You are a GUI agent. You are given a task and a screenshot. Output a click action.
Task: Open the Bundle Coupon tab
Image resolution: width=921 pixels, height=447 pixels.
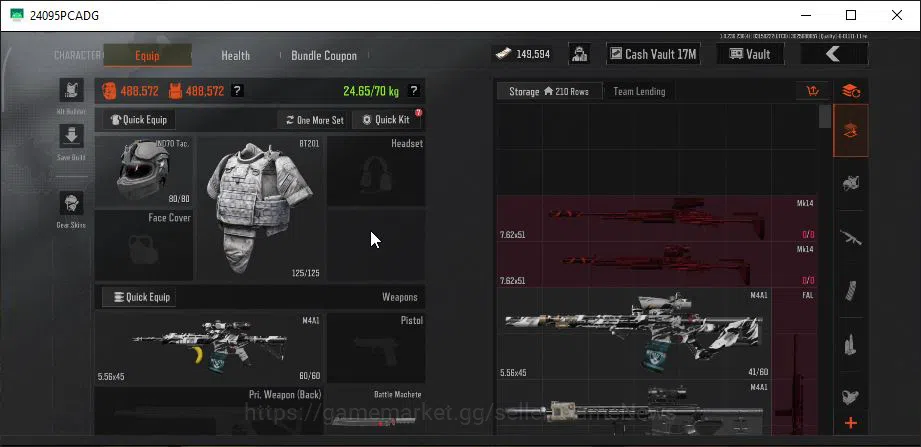pos(324,56)
